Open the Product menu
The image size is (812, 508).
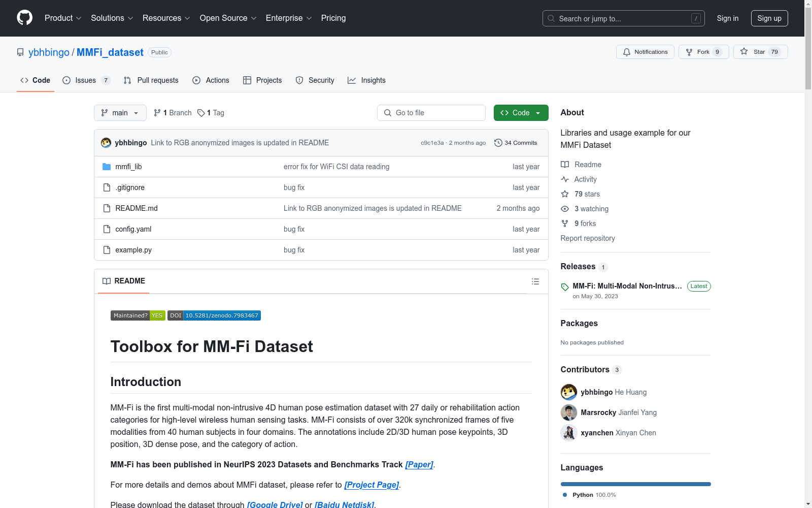pos(63,18)
